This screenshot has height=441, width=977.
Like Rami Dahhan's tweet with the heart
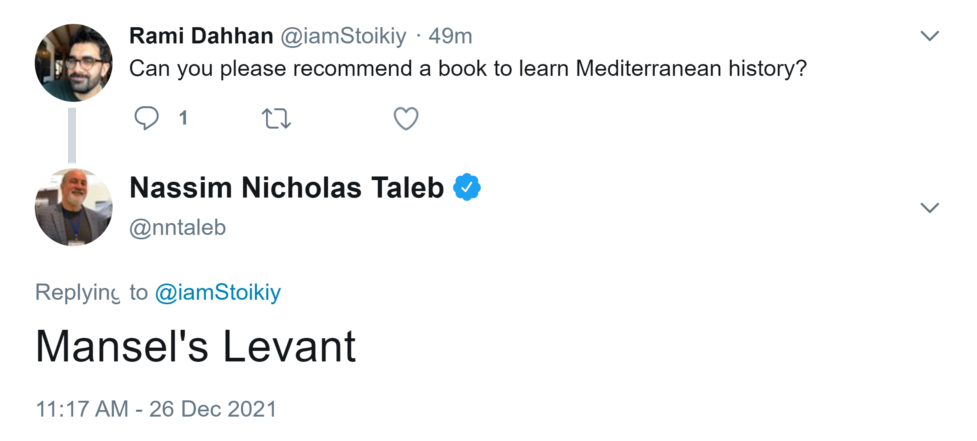coord(405,119)
